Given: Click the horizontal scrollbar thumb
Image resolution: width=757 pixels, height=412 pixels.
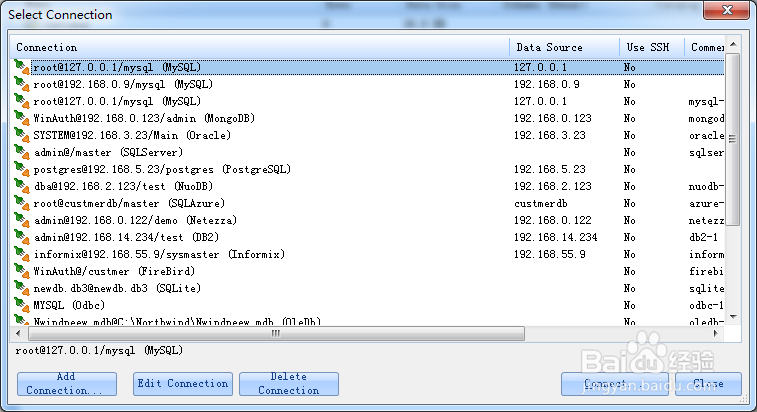Looking at the screenshot, I should 276,333.
